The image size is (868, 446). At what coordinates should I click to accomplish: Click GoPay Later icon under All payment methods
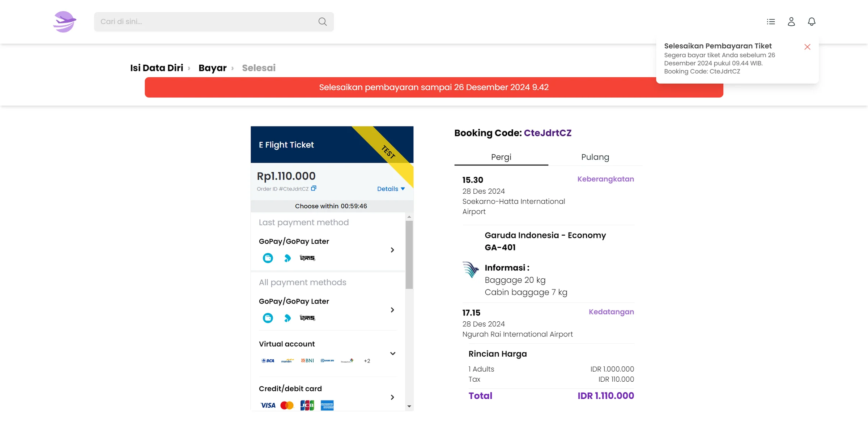coord(288,318)
